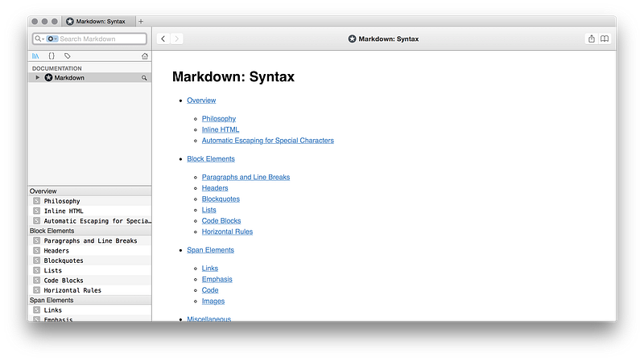Select the Markdown docset row
This screenshot has height=361, width=644.
pyautogui.click(x=89, y=77)
